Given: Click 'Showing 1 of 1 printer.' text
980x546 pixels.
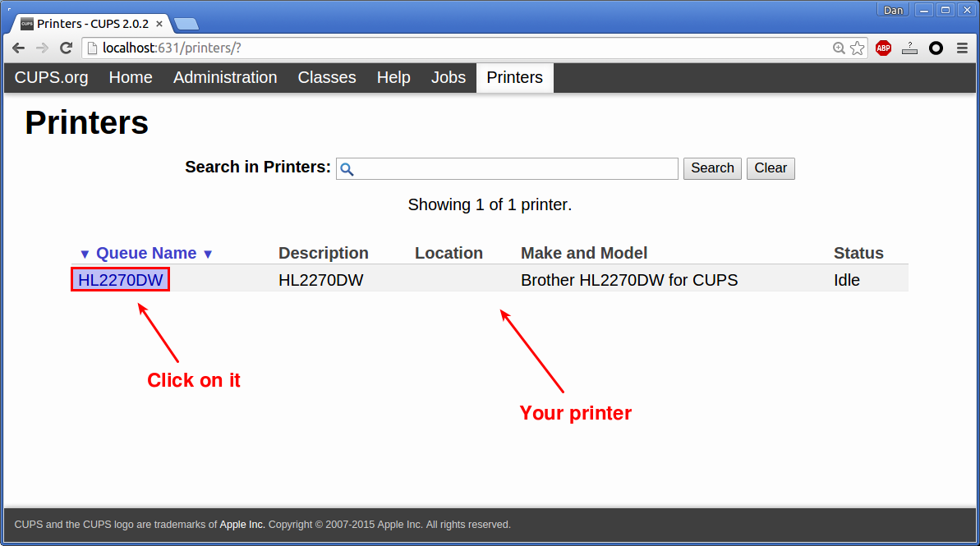Looking at the screenshot, I should 490,205.
